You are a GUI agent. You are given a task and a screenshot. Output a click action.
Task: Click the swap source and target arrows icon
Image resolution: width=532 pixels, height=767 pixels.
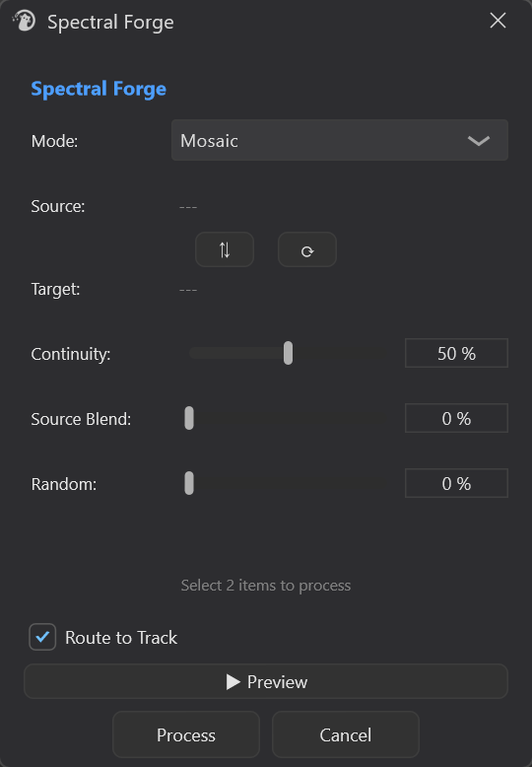(225, 250)
